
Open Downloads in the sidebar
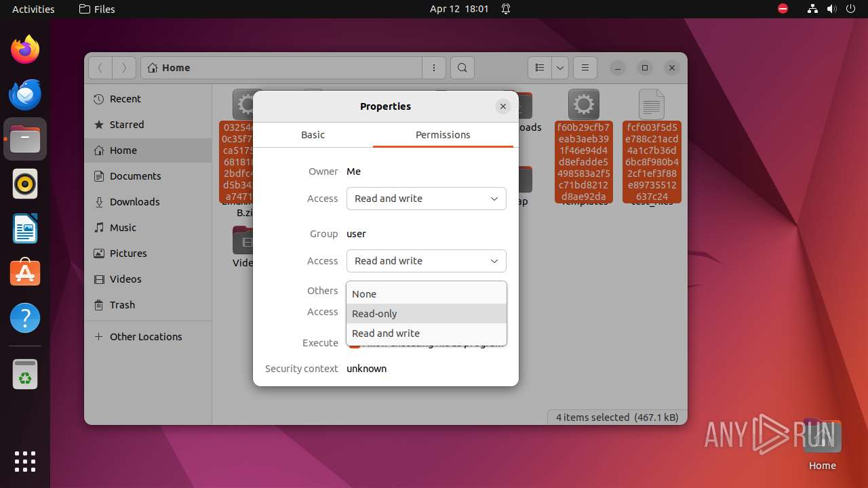[x=148, y=202]
